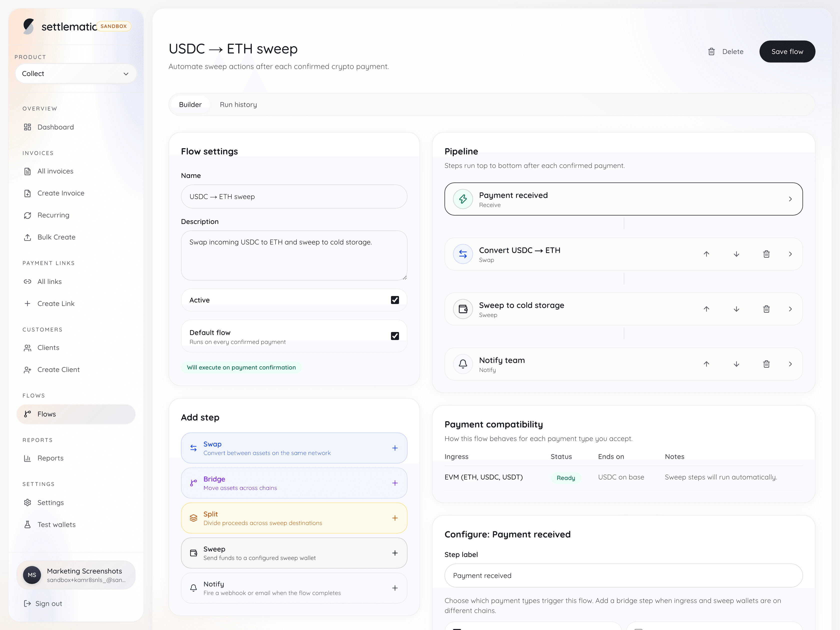This screenshot has height=630, width=840.
Task: Delete the Notify team step
Action: (766, 364)
